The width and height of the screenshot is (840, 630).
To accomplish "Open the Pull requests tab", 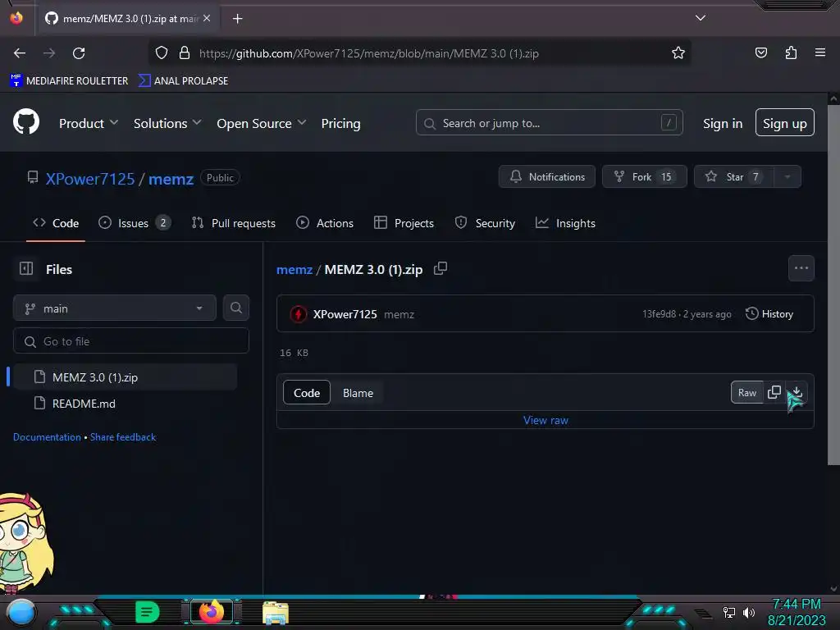I will (x=234, y=223).
